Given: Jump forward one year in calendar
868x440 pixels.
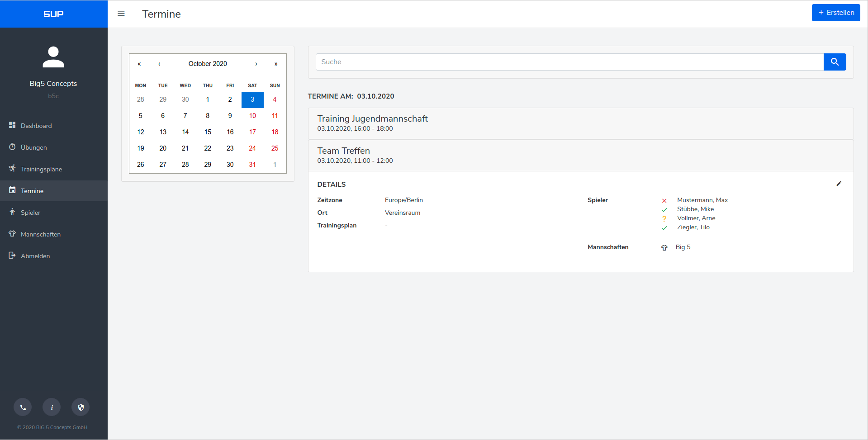Looking at the screenshot, I should click(x=275, y=64).
